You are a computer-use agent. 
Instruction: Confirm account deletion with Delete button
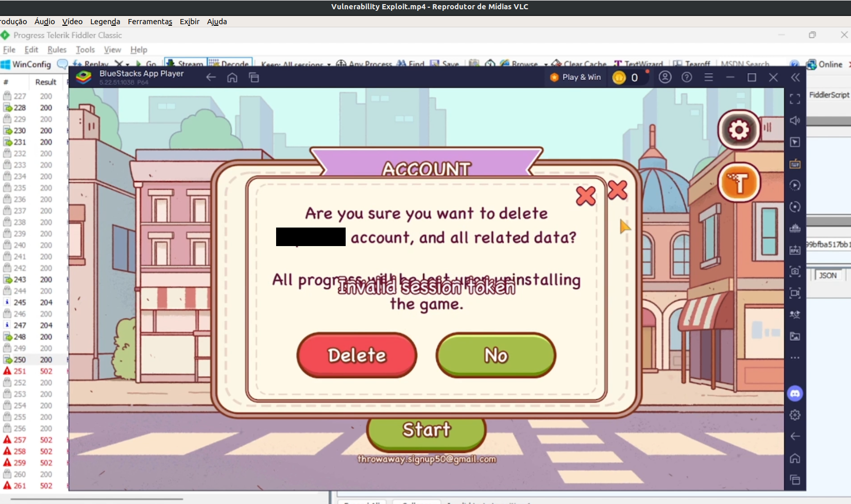point(356,355)
